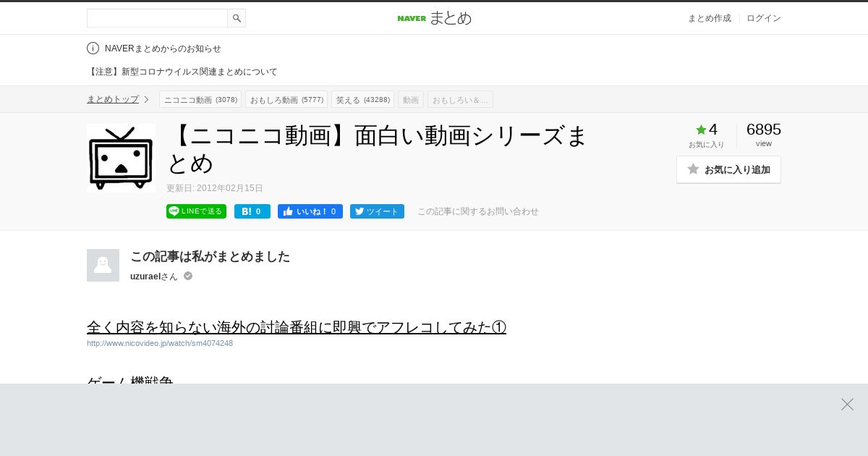This screenshot has height=456, width=868.
Task: Open 全く内容を知らない海外の討論番組 article link
Action: 297,327
